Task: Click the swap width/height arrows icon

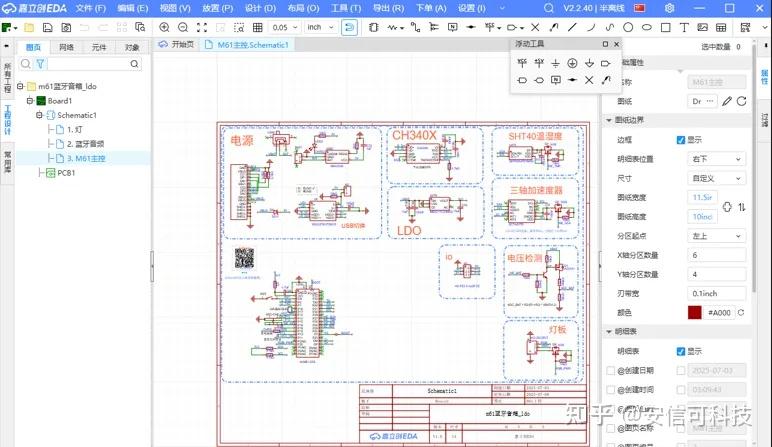Action: pyautogui.click(x=742, y=207)
